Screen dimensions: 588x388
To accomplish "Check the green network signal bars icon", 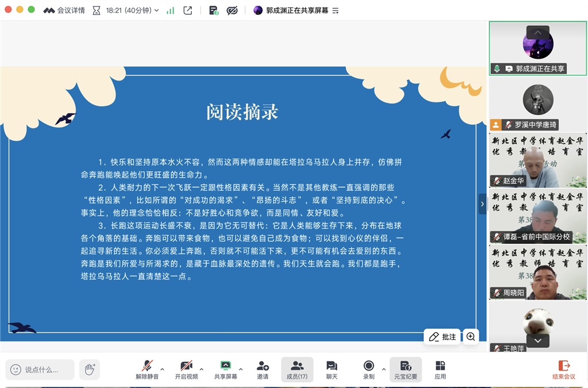I will (x=171, y=10).
